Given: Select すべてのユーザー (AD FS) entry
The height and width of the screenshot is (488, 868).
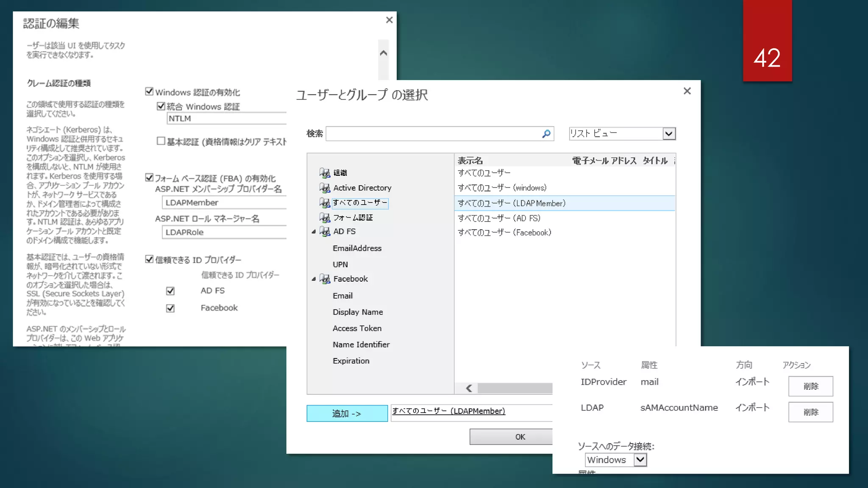Looking at the screenshot, I should (499, 218).
